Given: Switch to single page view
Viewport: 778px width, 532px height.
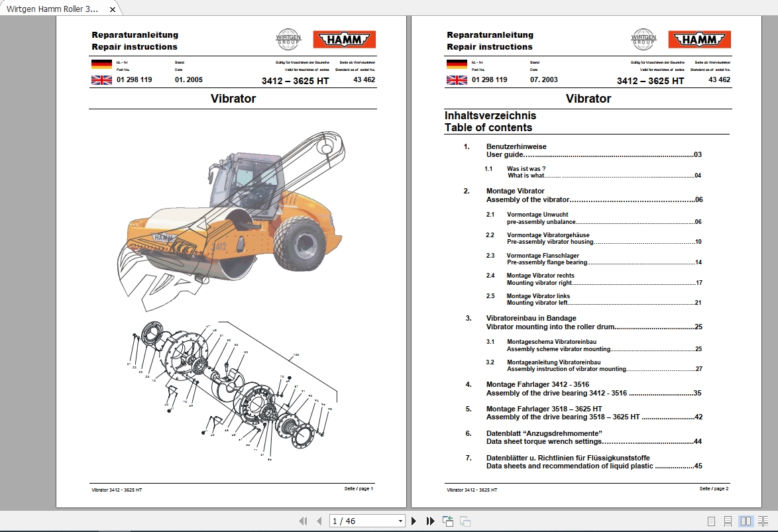Looking at the screenshot, I should (x=711, y=521).
